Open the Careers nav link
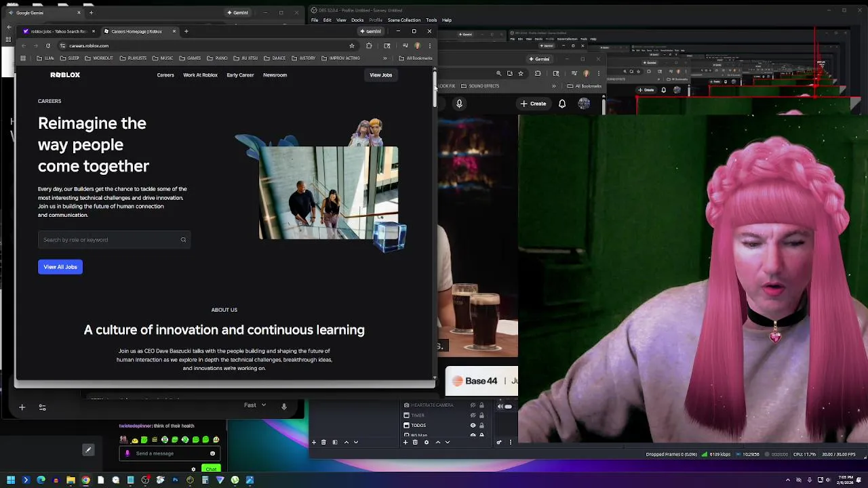Image resolution: width=868 pixels, height=488 pixels. (165, 75)
